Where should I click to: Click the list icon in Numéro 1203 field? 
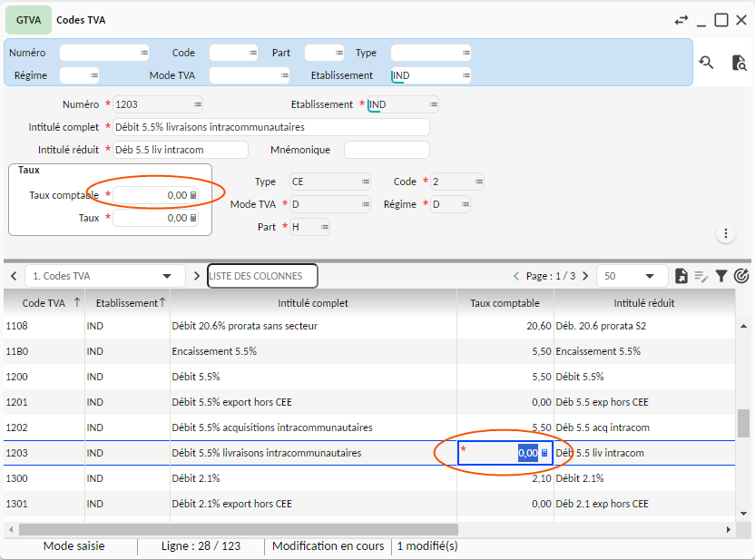point(197,104)
